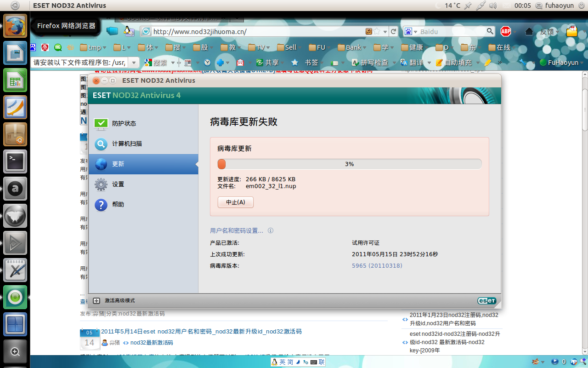Open the TV bookmarks folder
Image resolution: width=588 pixels, height=368 pixels.
260,47
